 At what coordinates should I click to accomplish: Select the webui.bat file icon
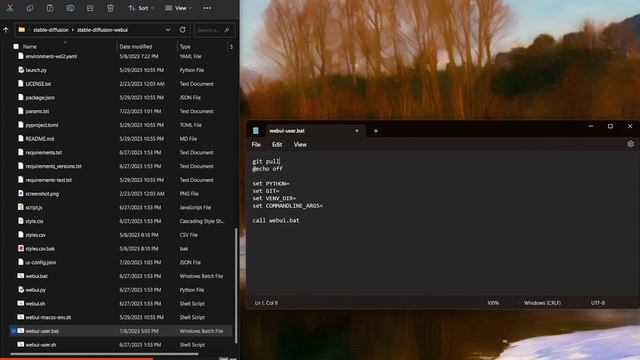tap(21, 276)
